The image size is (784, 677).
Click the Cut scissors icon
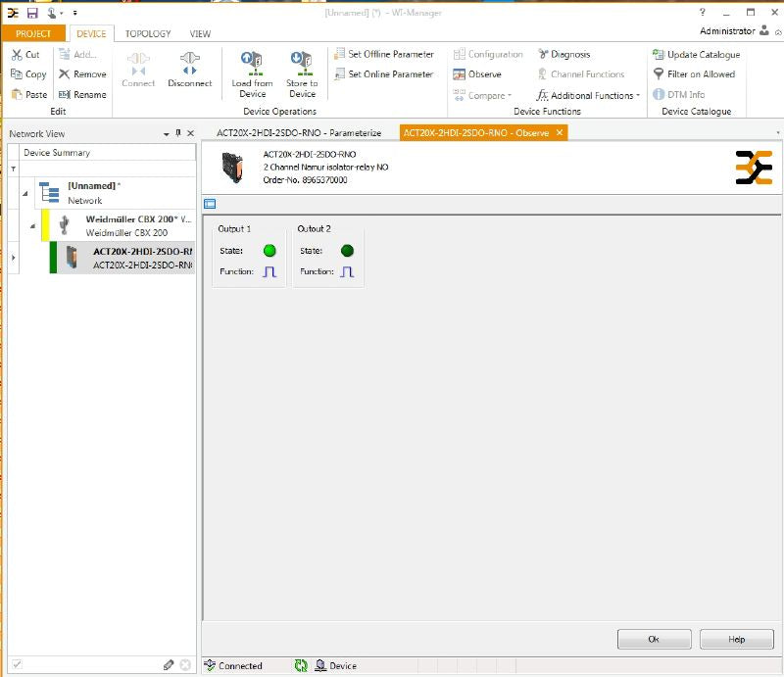17,55
